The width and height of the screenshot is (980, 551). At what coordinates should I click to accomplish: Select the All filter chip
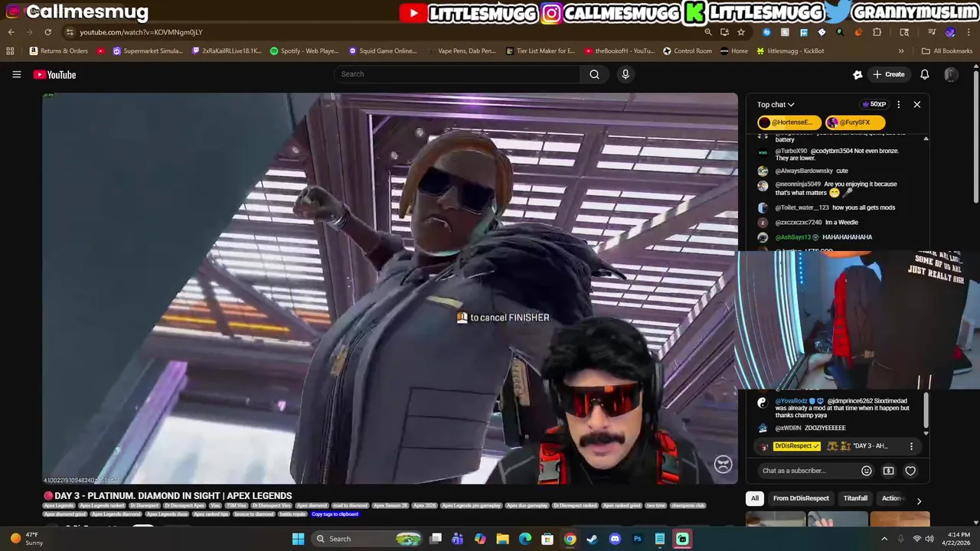754,498
